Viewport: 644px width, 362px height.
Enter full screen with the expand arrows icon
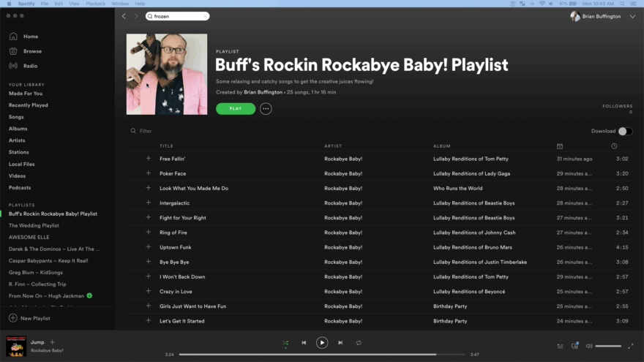click(630, 346)
